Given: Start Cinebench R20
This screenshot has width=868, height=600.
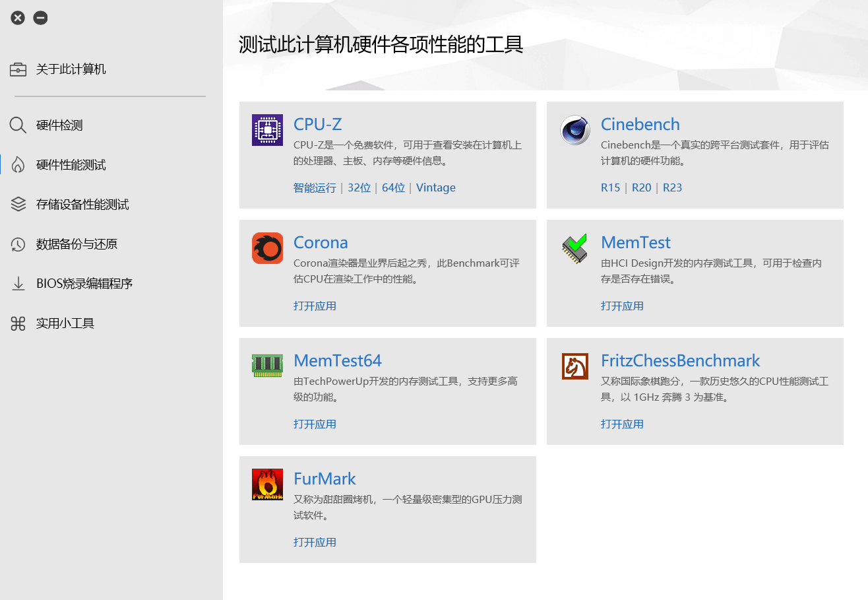Looking at the screenshot, I should (x=642, y=187).
